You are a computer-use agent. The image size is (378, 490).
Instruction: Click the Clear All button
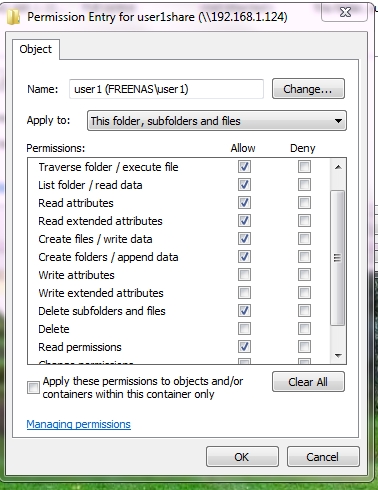point(308,382)
